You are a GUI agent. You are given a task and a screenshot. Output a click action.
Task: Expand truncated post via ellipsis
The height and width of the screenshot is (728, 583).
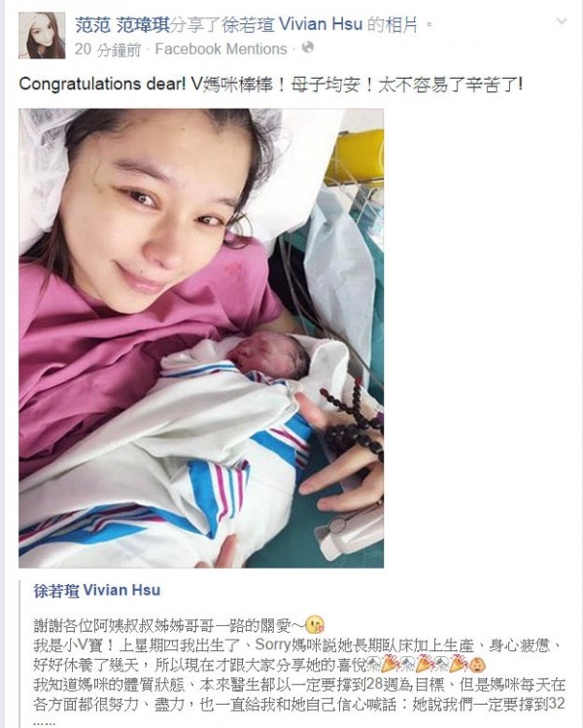(x=45, y=722)
